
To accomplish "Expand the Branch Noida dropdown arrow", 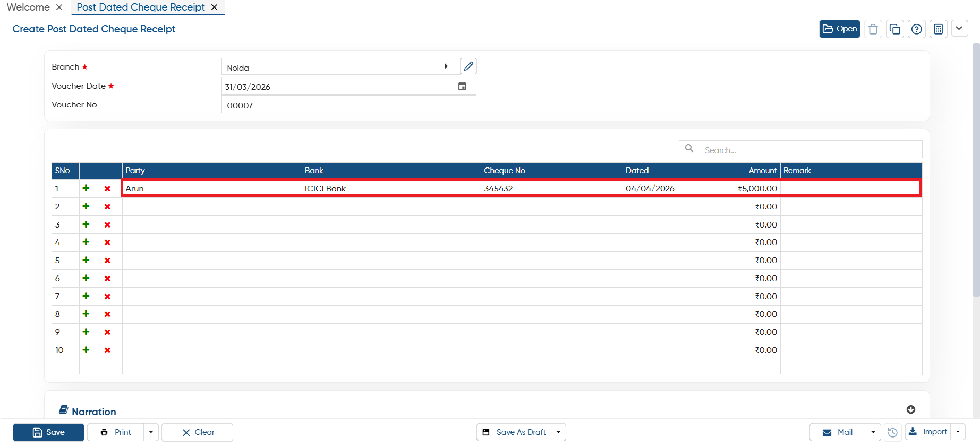I will point(446,66).
